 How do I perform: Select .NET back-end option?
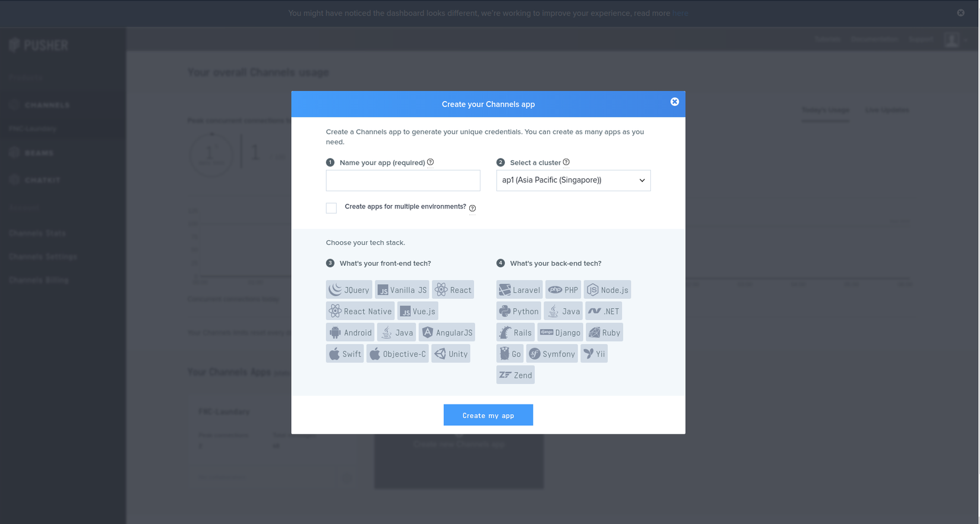pyautogui.click(x=603, y=311)
